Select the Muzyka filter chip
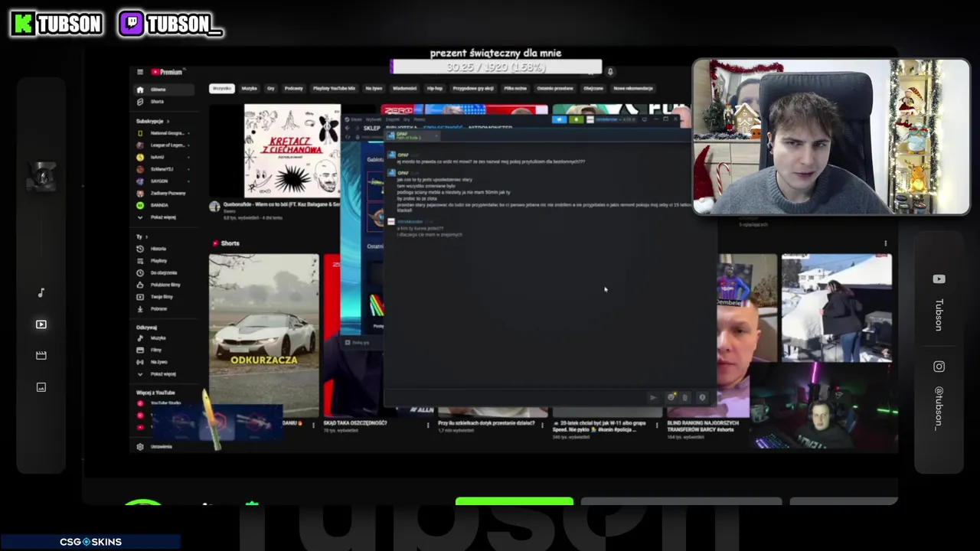The image size is (980, 551). [250, 89]
